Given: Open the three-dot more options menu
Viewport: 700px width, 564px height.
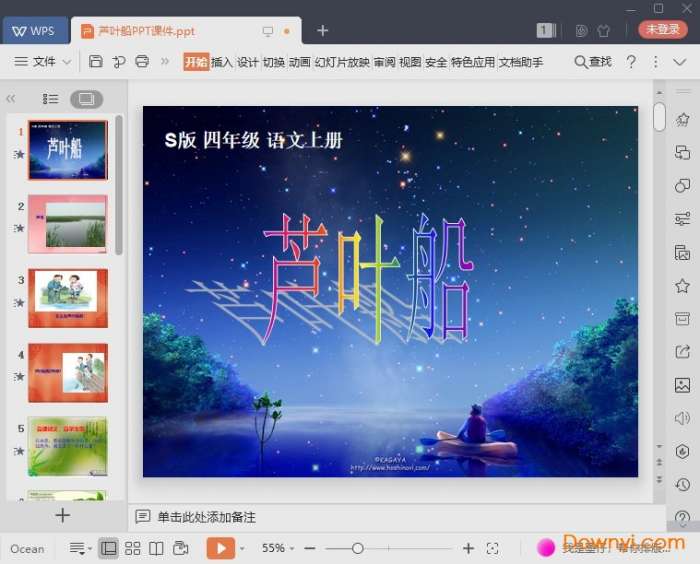Looking at the screenshot, I should [x=655, y=62].
